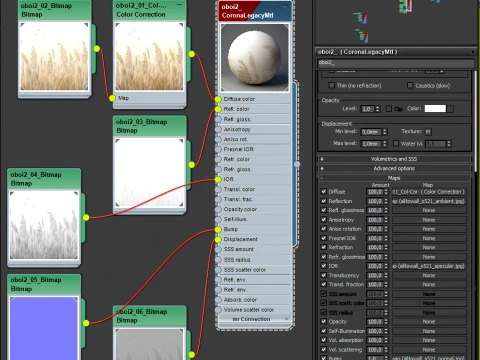
Task: Uncheck the Diffuse map checkbox
Action: [x=323, y=191]
